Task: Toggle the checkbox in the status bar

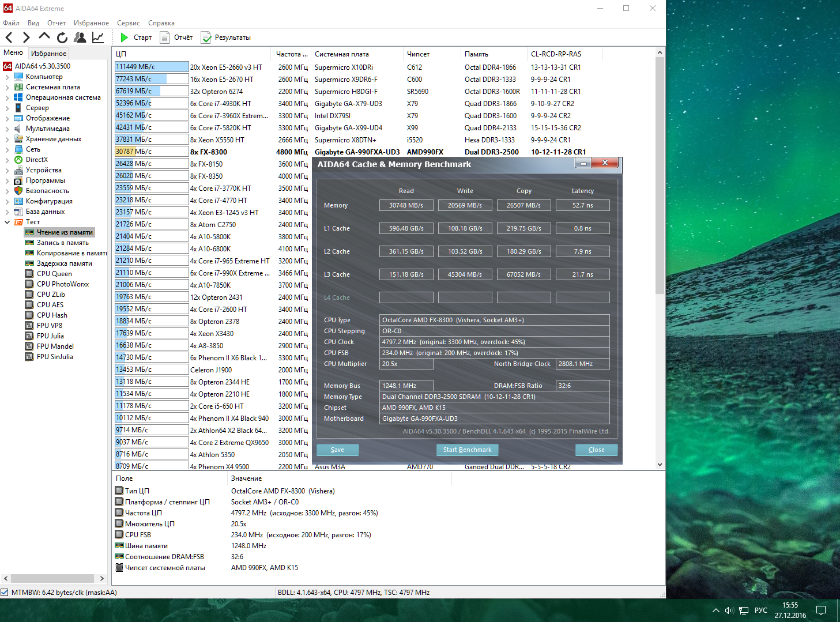Action: point(5,593)
